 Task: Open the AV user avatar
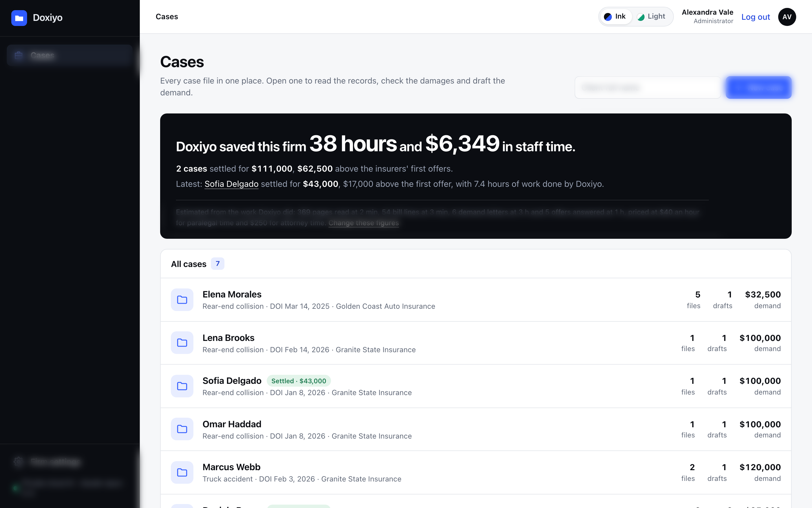click(787, 17)
